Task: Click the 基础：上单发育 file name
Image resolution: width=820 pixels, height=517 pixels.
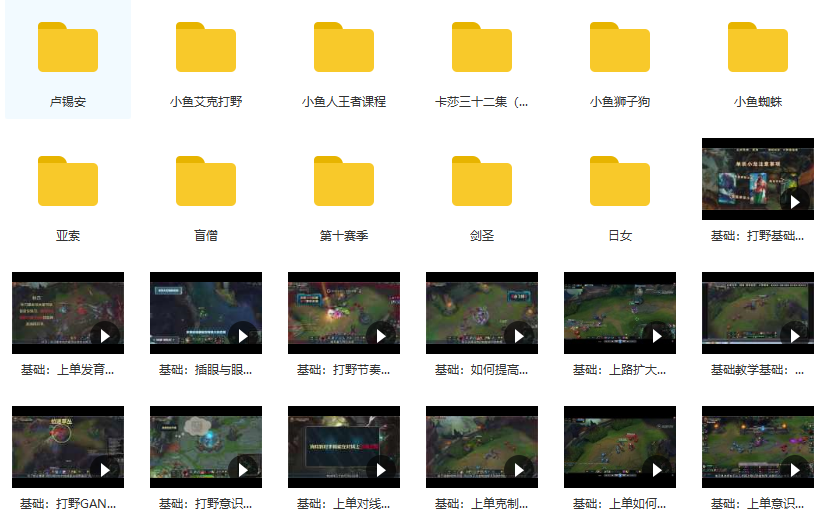Action: [68, 370]
